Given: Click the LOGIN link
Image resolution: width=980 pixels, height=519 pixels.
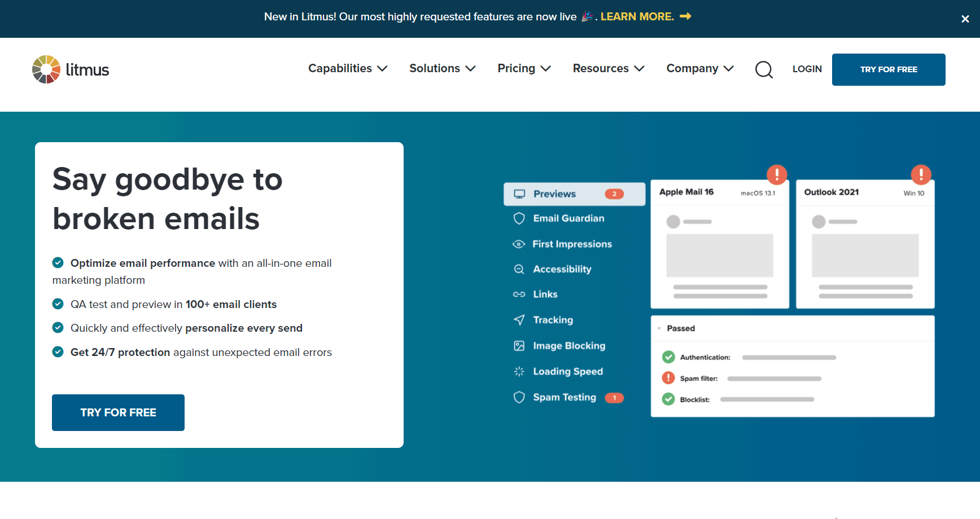Looking at the screenshot, I should point(807,69).
